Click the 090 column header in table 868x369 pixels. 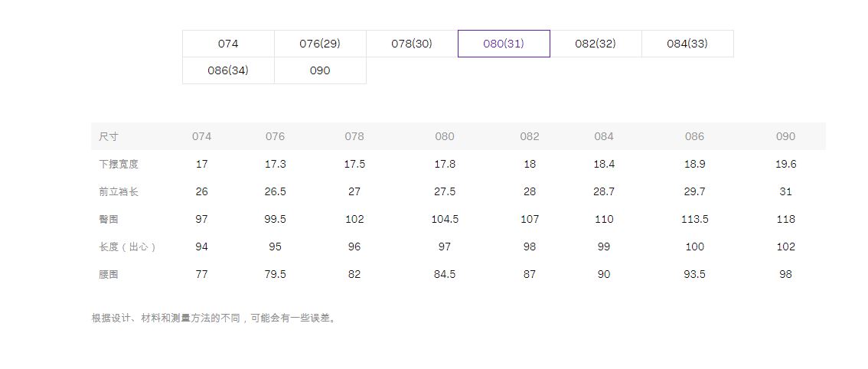pos(785,136)
